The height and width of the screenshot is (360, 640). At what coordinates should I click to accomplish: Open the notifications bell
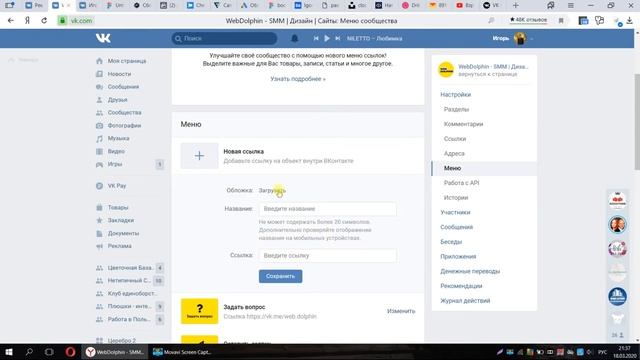[x=294, y=38]
